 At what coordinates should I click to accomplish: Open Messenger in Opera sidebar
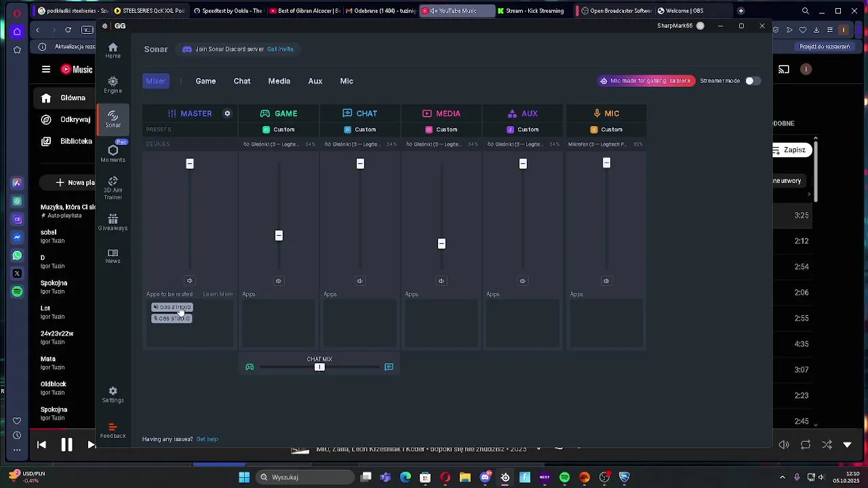tap(17, 237)
